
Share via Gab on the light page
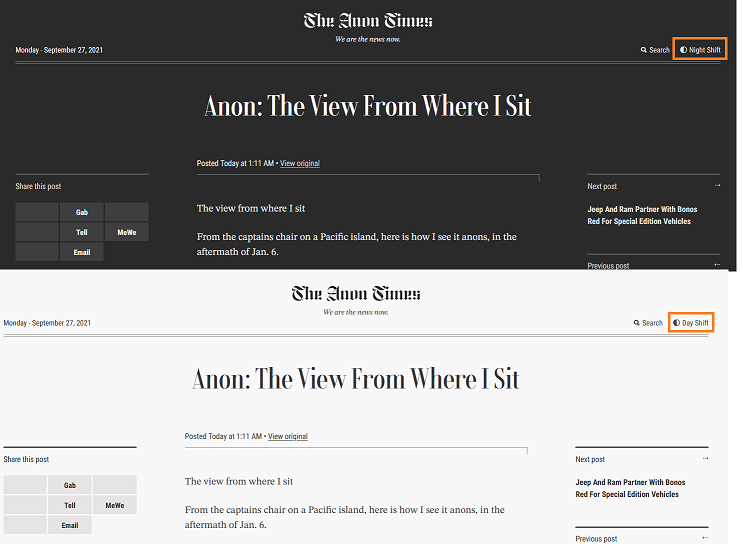pyautogui.click(x=70, y=485)
